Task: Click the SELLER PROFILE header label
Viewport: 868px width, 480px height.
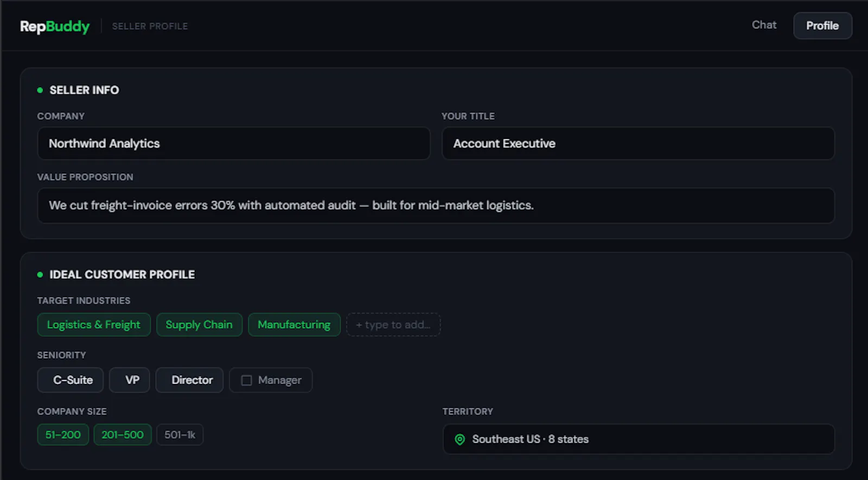Action: 150,26
